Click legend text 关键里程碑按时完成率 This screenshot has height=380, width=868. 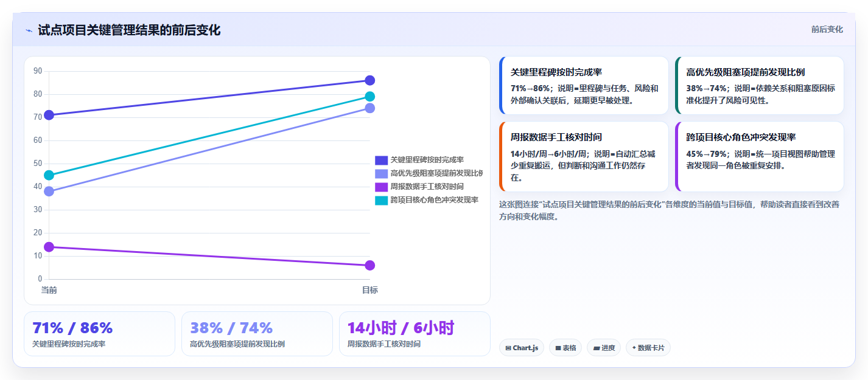pyautogui.click(x=427, y=160)
